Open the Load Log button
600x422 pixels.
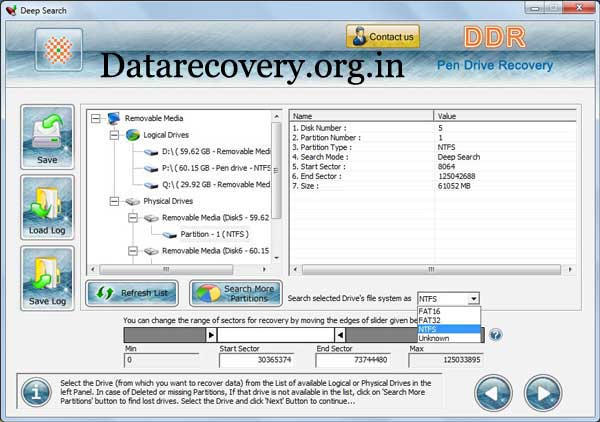click(x=47, y=207)
